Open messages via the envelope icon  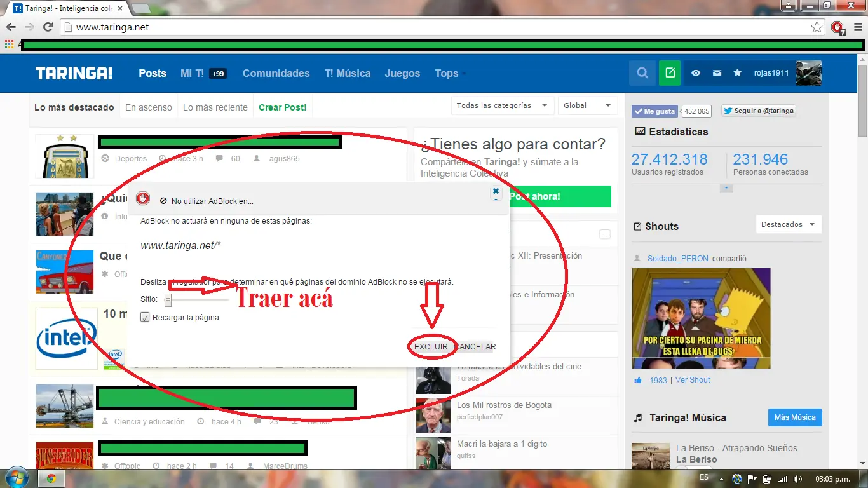point(717,73)
